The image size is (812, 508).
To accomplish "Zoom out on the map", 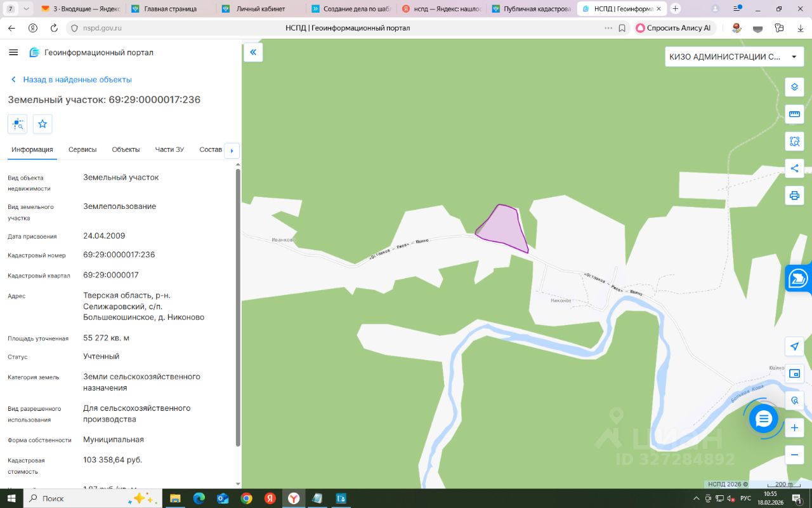I will (794, 455).
